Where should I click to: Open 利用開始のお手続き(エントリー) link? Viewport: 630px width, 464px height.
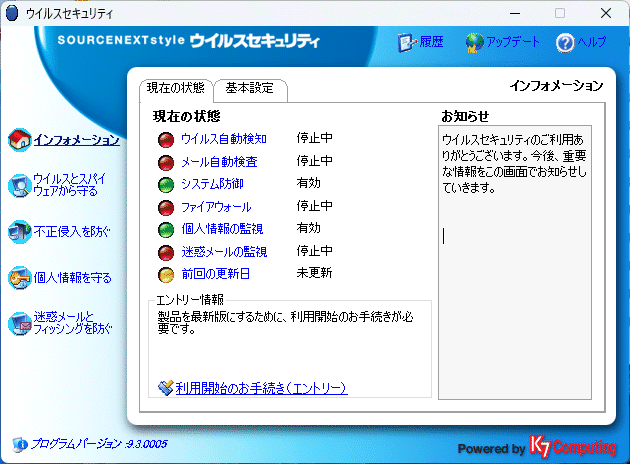coord(260,388)
